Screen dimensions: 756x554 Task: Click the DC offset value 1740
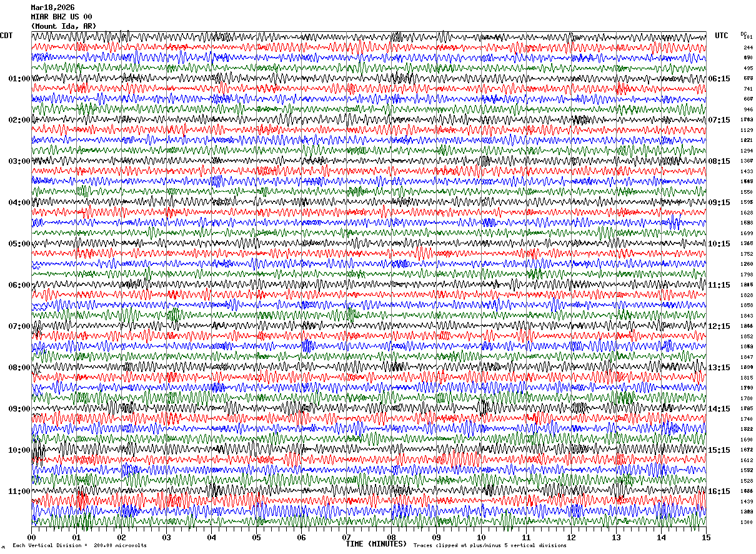pos(747,419)
